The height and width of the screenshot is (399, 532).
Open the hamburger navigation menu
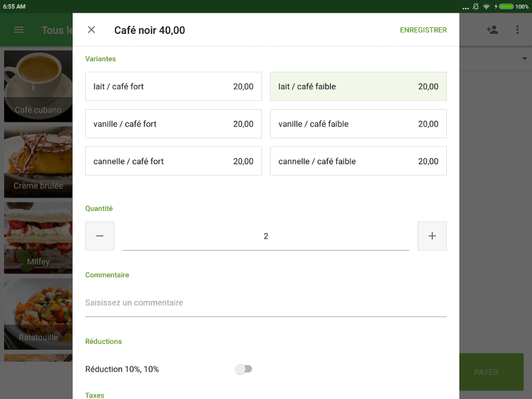19,30
